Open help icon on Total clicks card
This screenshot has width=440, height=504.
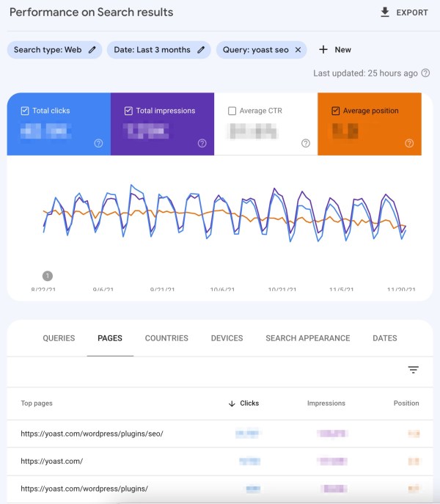point(99,143)
